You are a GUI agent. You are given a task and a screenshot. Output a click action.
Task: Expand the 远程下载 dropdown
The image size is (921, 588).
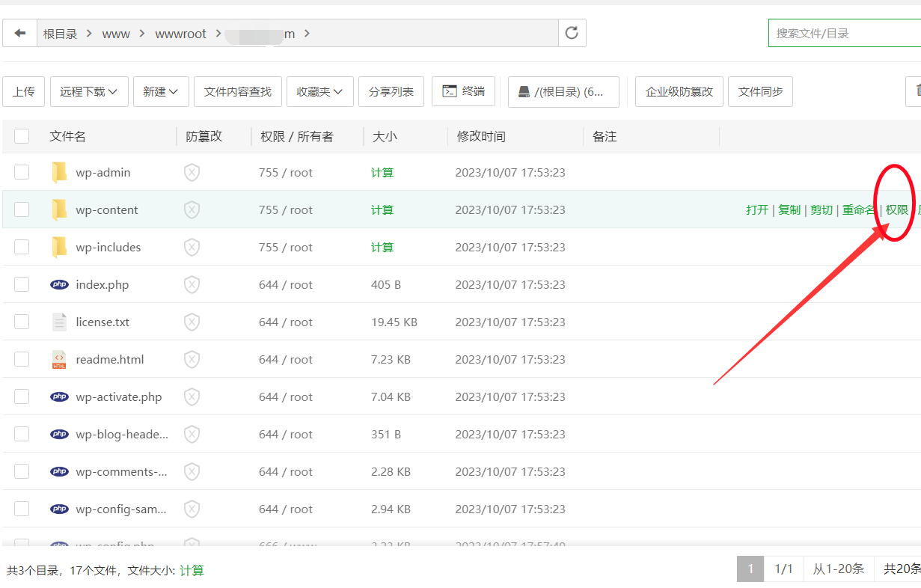(89, 91)
